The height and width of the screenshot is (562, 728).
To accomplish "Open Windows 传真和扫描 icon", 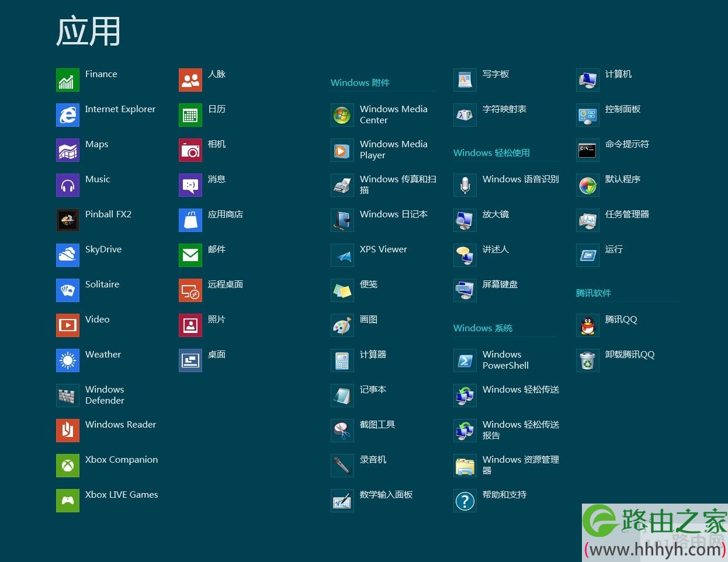I will coord(342,185).
